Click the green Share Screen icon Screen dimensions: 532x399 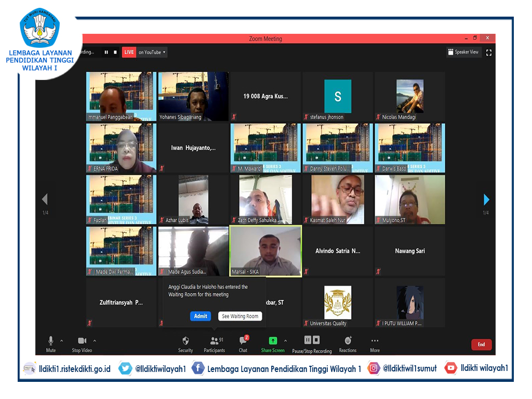coord(273,340)
